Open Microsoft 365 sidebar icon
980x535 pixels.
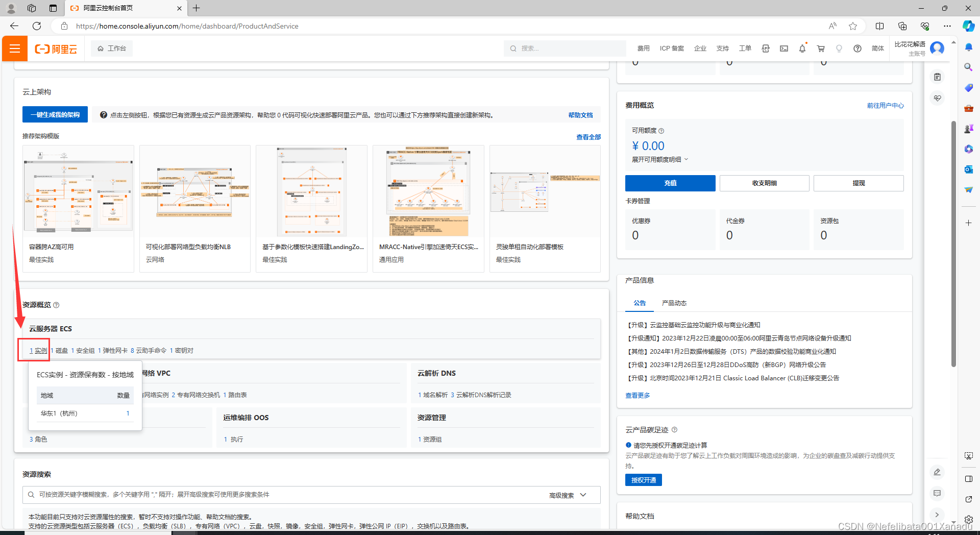tap(969, 149)
